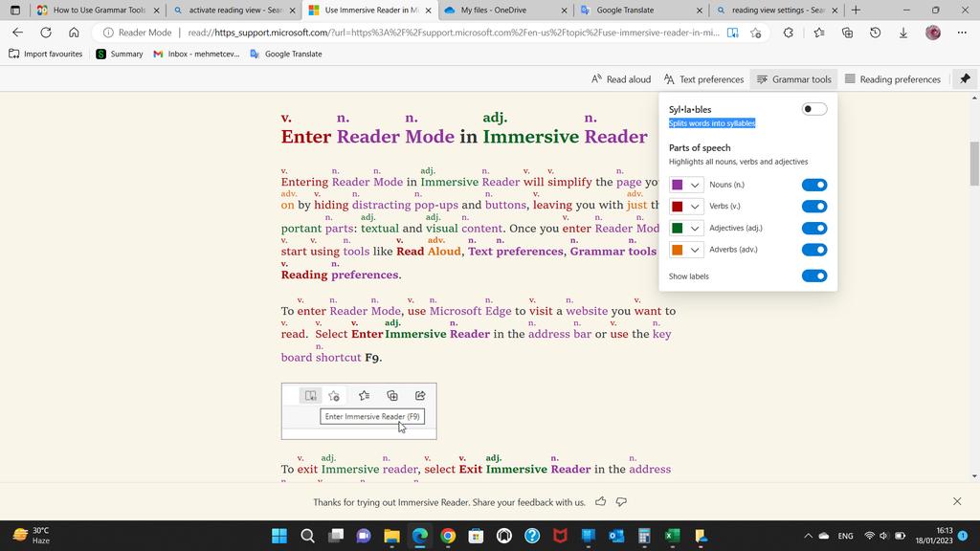This screenshot has width=980, height=551.
Task: Click the purple Nouns color swatch
Action: pyautogui.click(x=677, y=185)
